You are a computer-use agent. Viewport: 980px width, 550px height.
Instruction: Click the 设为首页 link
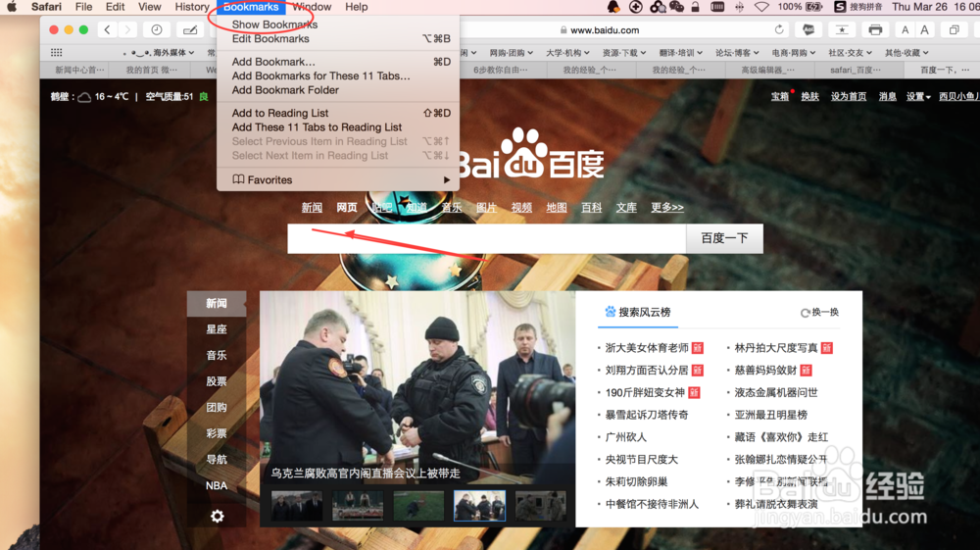click(x=848, y=96)
